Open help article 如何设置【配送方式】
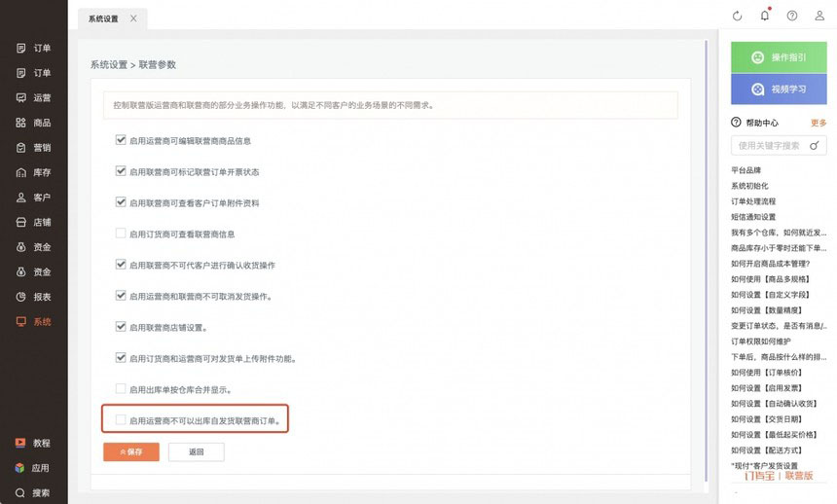This screenshot has width=837, height=504. (x=767, y=450)
